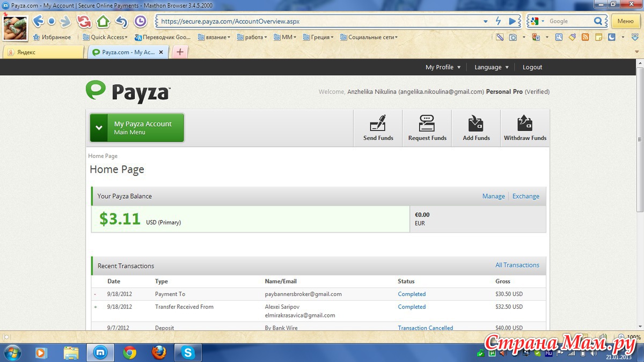Open Firefox from the taskbar
Viewport: 644px width, 362px height.
tap(158, 353)
